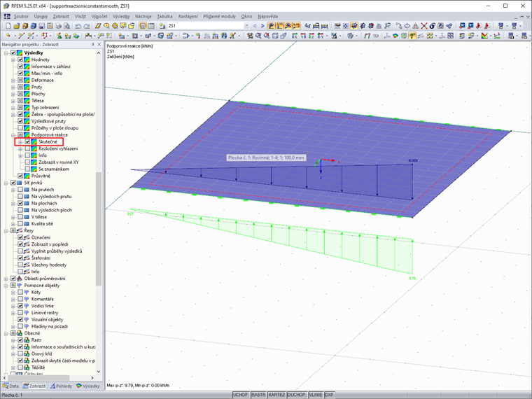Click the navigator vertical scrollbar thumb
The width and height of the screenshot is (532, 399).
coord(99,229)
